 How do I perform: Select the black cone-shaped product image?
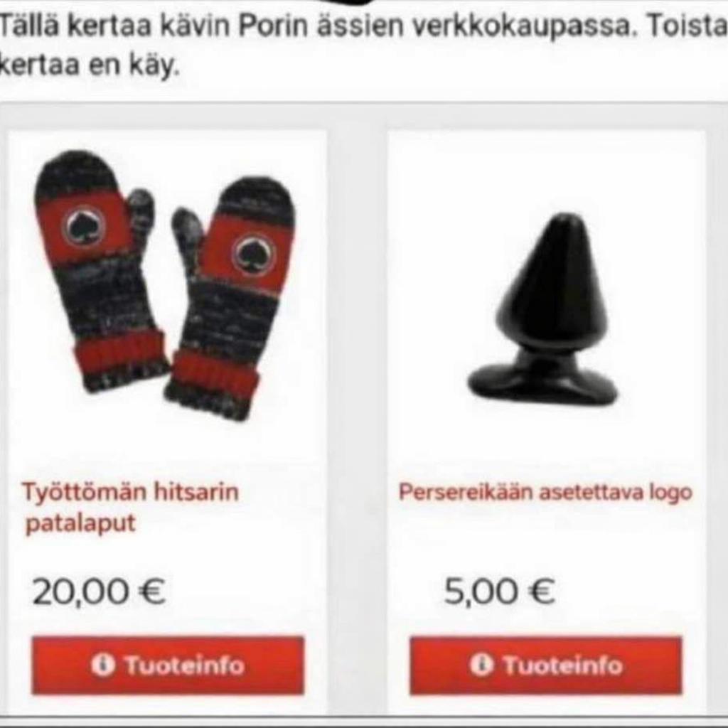pyautogui.click(x=543, y=309)
